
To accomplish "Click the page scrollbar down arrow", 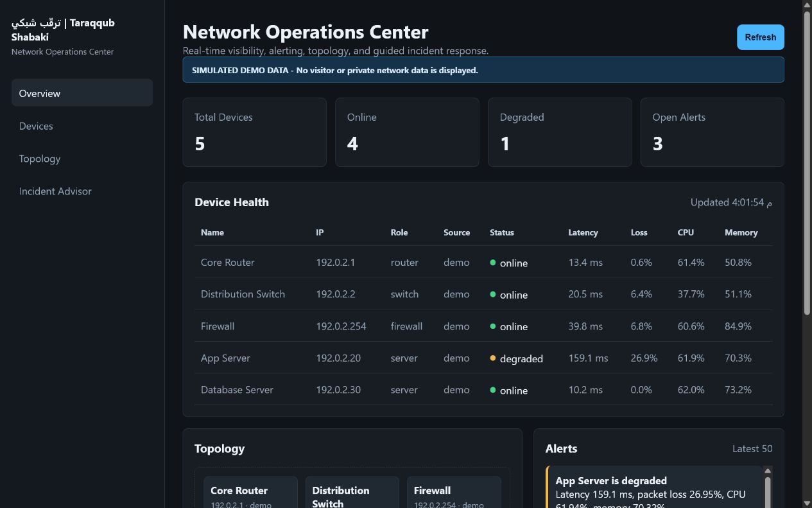I will (808, 503).
